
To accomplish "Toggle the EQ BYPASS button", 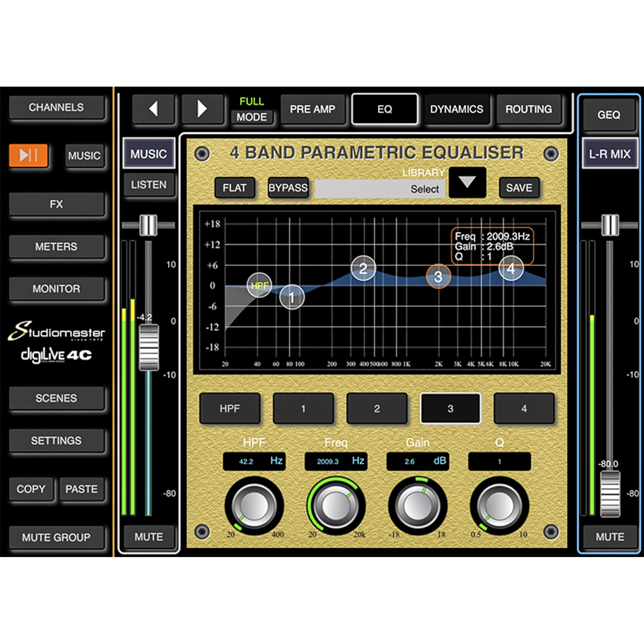I will tap(288, 188).
